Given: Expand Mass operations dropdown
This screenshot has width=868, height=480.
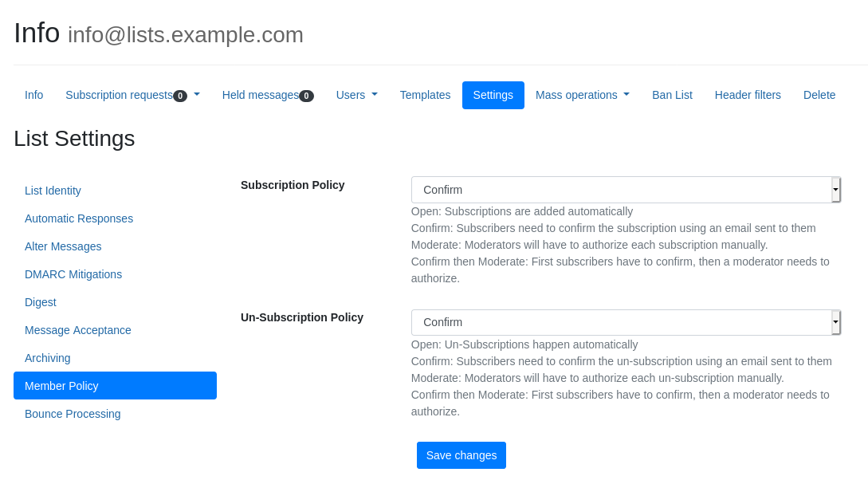Looking at the screenshot, I should 583,95.
